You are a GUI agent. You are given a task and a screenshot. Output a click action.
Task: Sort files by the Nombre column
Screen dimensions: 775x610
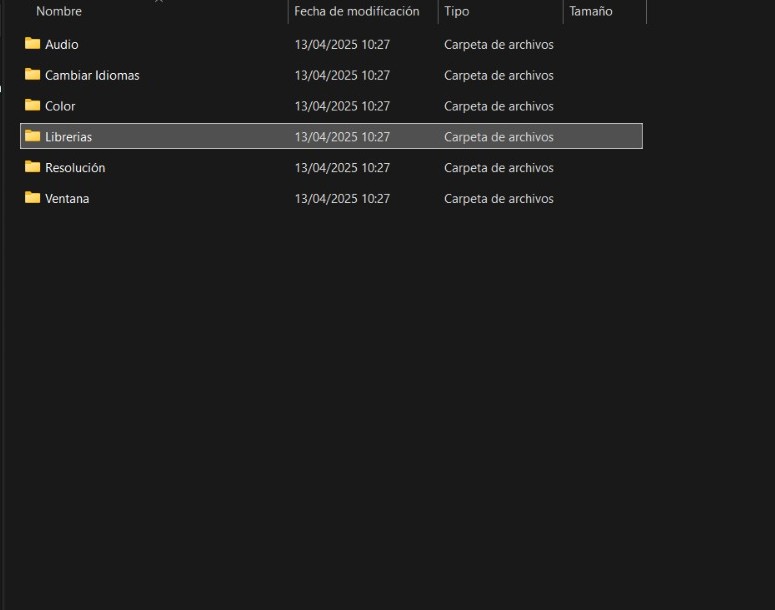(59, 12)
